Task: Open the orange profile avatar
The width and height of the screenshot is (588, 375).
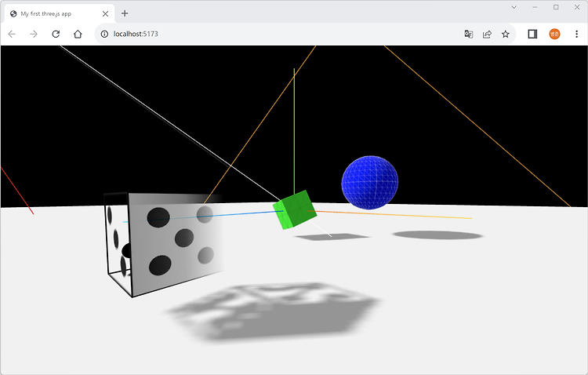Action: pos(554,35)
